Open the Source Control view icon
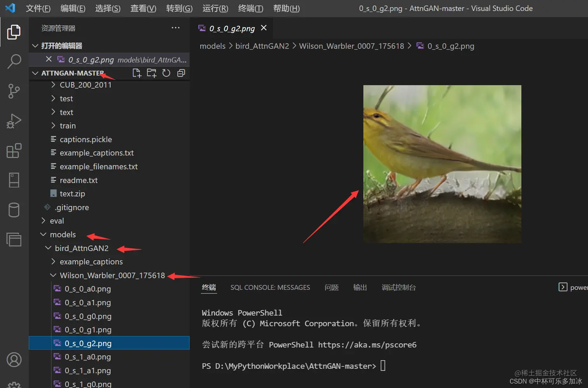This screenshot has height=388, width=588. click(14, 91)
